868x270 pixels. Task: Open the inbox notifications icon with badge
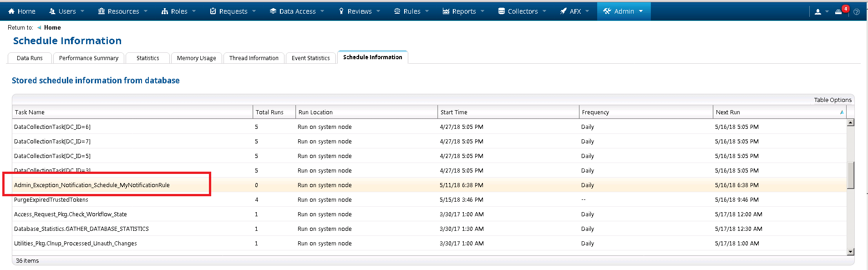point(838,12)
